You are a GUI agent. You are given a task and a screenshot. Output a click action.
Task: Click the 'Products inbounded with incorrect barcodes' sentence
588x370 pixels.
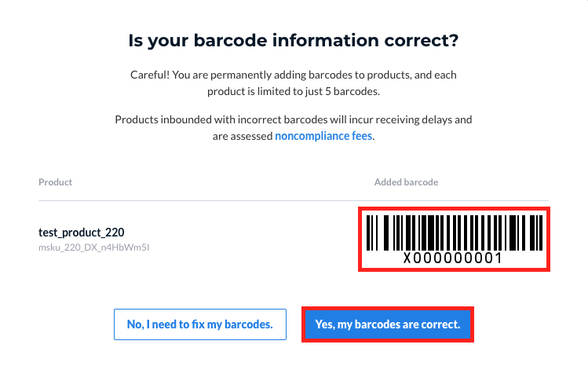[221, 119]
